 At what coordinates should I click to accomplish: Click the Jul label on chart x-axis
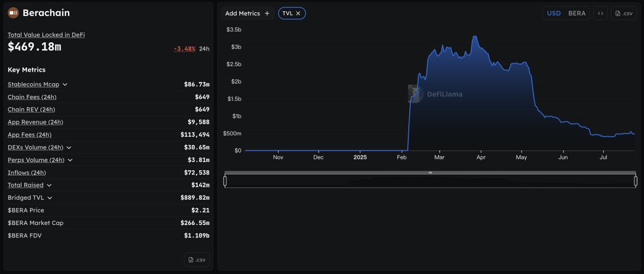pos(604,157)
